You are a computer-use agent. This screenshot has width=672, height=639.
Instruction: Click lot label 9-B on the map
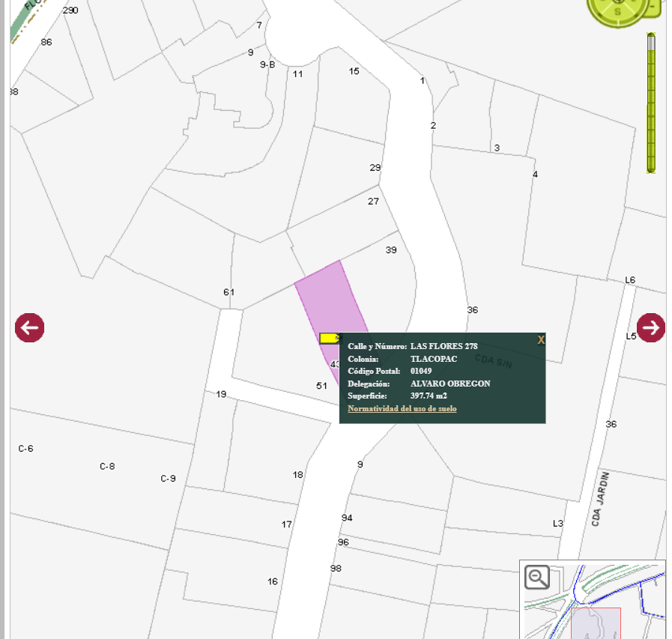267,64
